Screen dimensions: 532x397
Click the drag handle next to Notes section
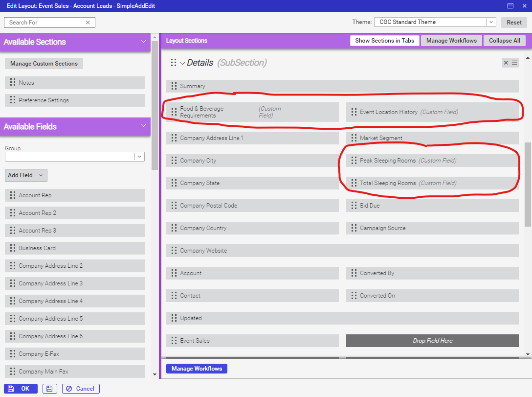(x=13, y=83)
